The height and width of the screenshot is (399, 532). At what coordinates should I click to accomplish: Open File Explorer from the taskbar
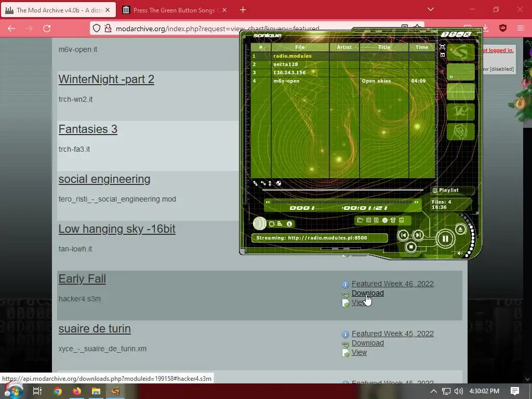pos(96,391)
